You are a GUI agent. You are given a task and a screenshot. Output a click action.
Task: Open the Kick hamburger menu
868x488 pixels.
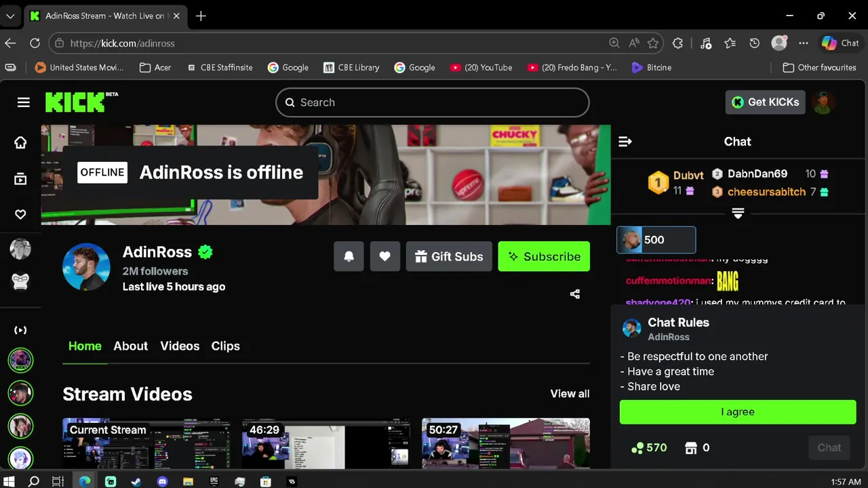click(x=24, y=102)
